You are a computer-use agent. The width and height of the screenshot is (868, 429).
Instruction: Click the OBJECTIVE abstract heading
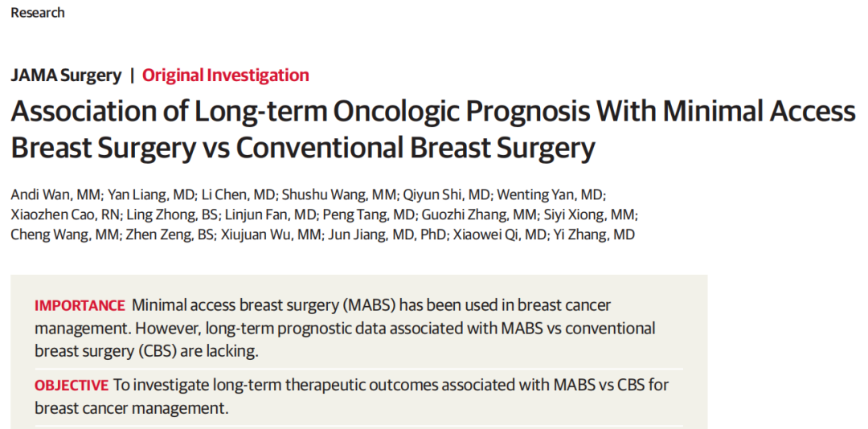pyautogui.click(x=71, y=386)
